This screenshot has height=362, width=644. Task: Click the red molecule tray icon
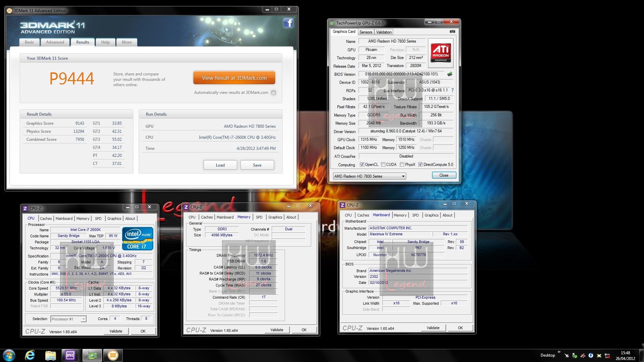583,356
